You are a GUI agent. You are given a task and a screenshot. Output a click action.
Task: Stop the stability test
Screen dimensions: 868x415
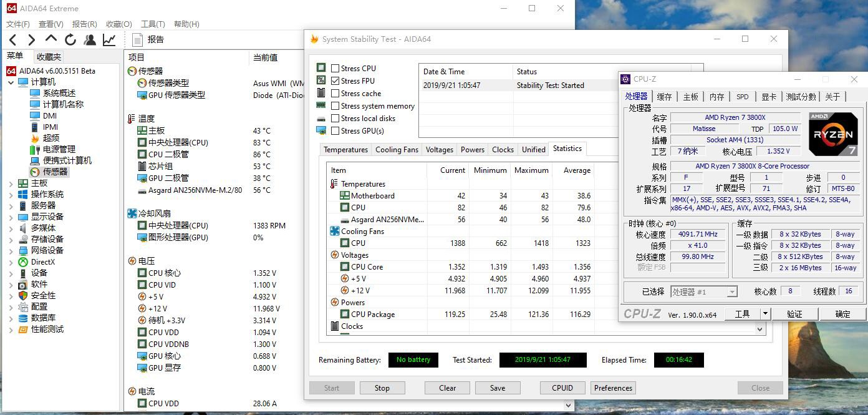tap(382, 388)
